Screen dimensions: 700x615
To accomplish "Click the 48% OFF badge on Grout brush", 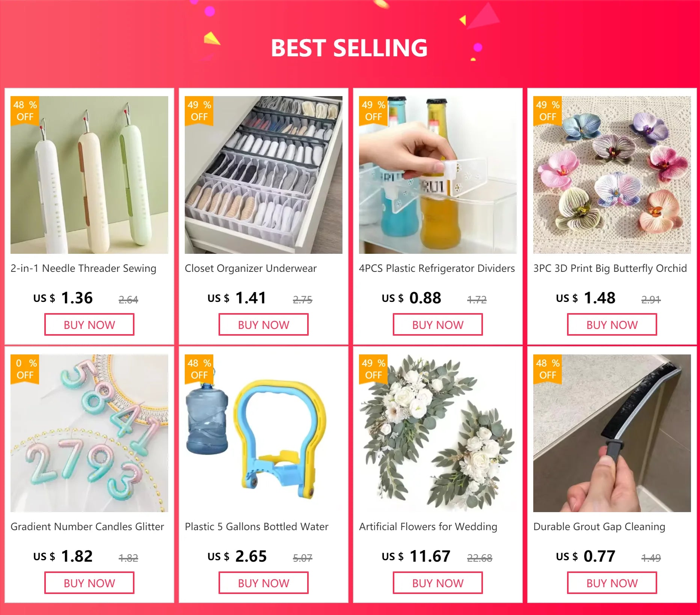I will coord(548,369).
